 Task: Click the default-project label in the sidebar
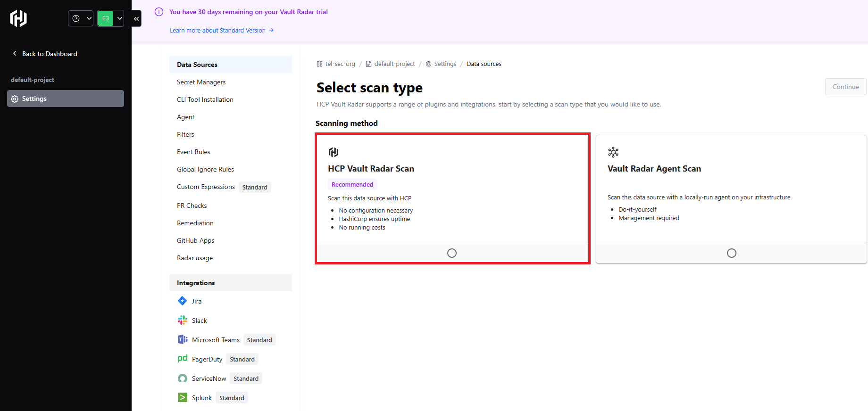33,80
